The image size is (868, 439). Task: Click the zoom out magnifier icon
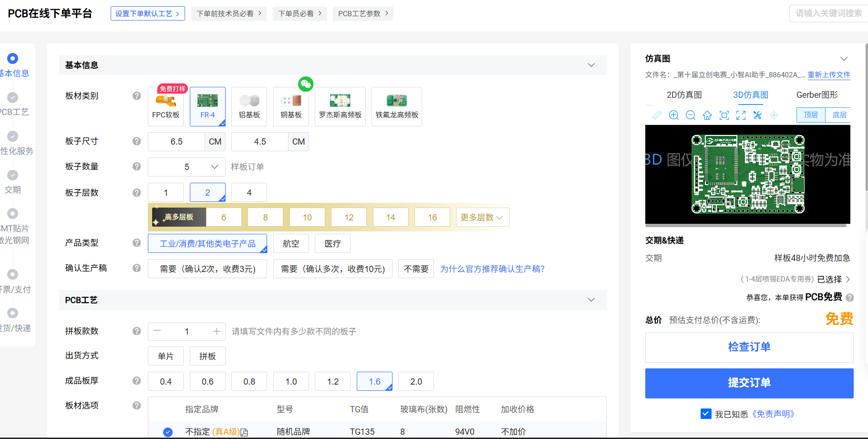(690, 115)
